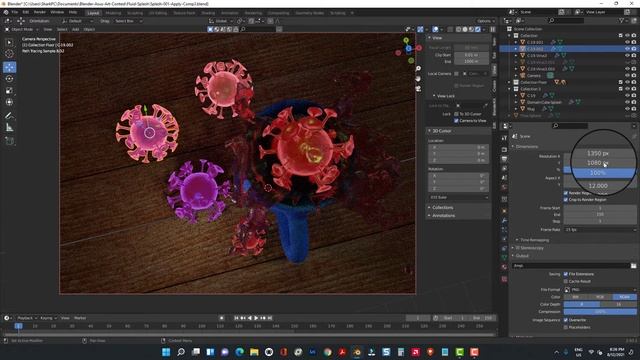Open the Physics properties tab

pyautogui.click(x=504, y=239)
